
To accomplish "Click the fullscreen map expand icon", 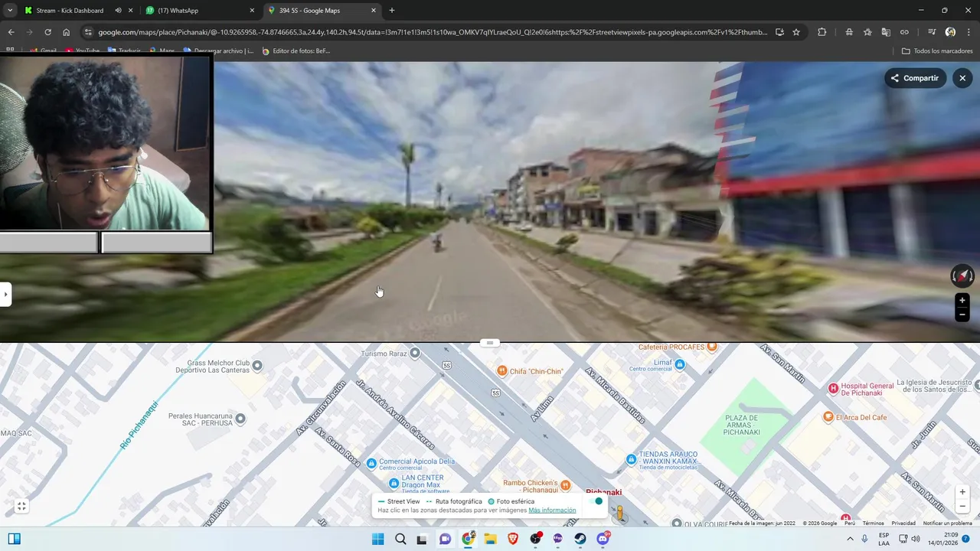I will coord(21,506).
